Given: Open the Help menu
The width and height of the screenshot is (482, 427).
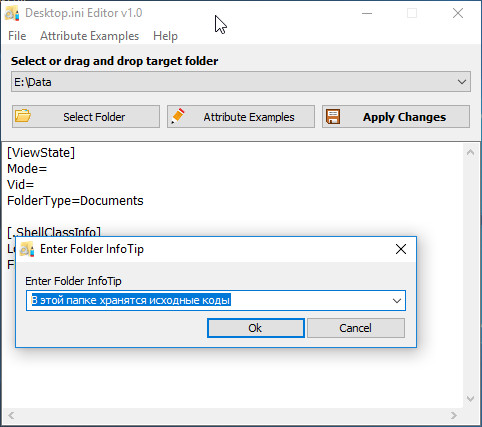Looking at the screenshot, I should click(165, 36).
